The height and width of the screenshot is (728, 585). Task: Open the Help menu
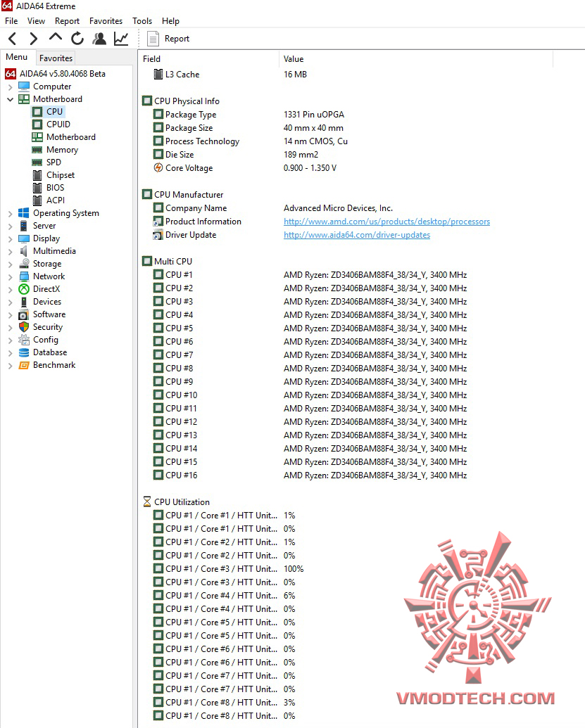coord(170,21)
